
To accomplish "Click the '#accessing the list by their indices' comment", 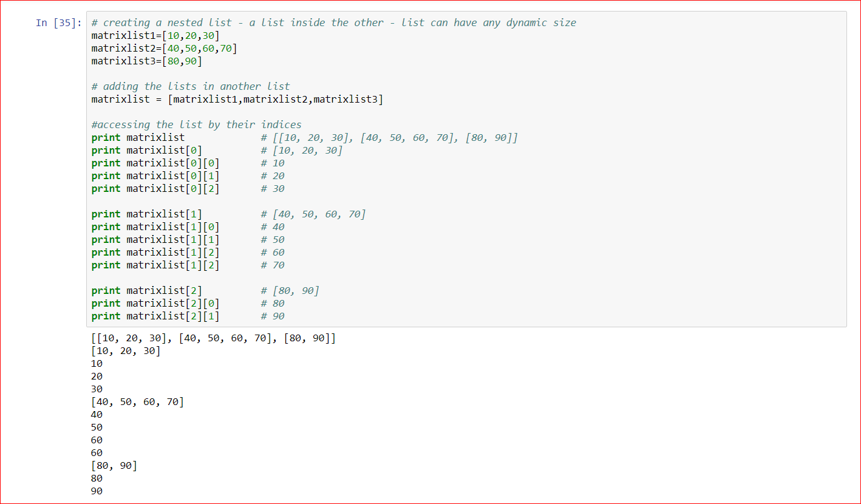I will point(196,125).
